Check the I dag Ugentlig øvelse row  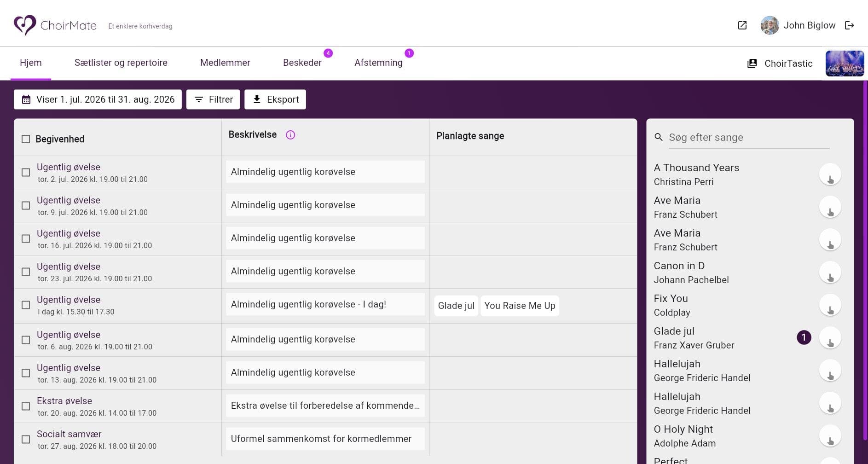26,305
